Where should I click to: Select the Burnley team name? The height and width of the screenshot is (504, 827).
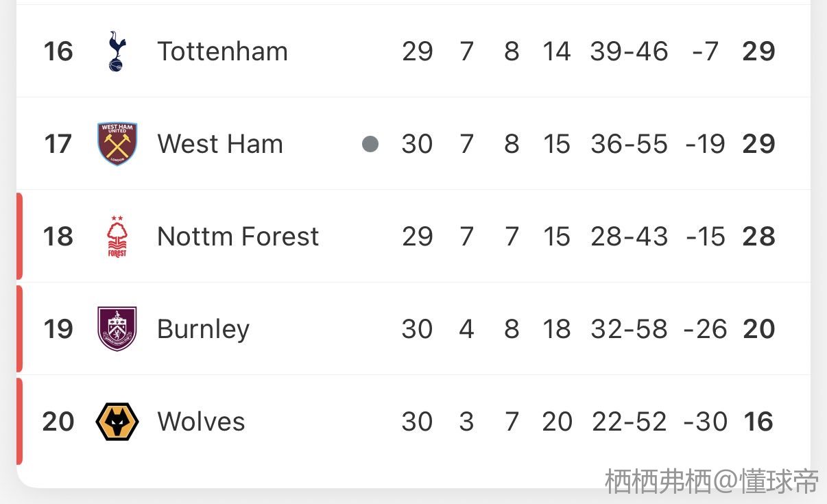coord(203,329)
